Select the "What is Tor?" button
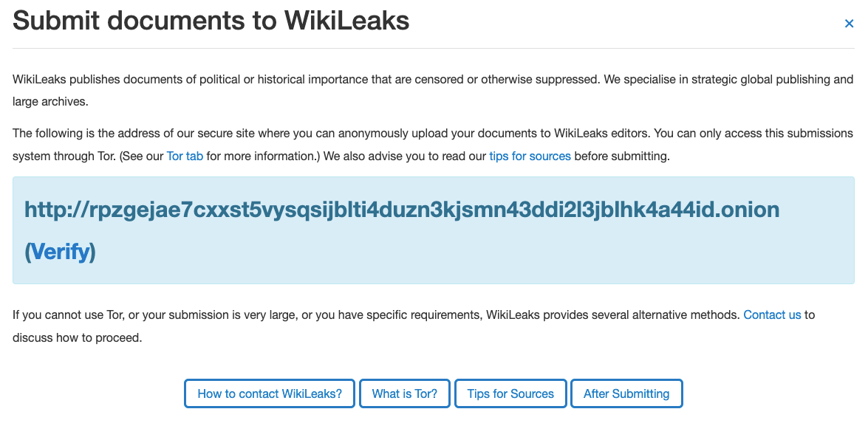Image resolution: width=868 pixels, height=423 pixels. coord(405,393)
